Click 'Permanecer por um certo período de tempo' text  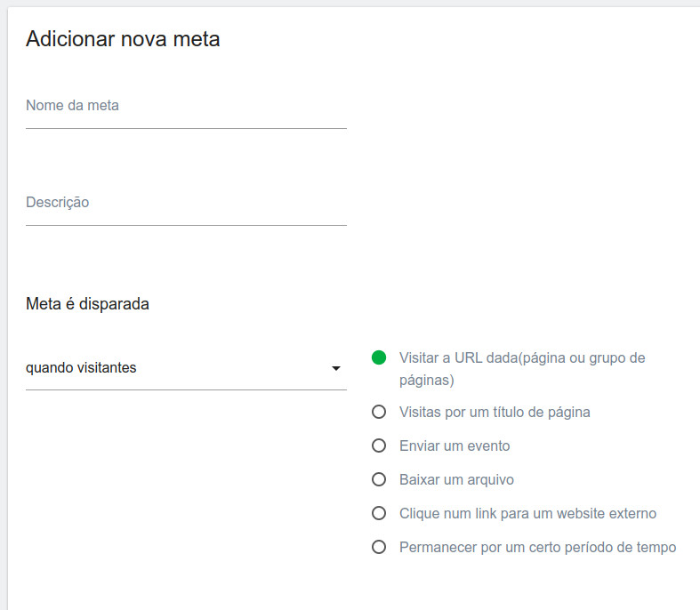pyautogui.click(x=537, y=547)
